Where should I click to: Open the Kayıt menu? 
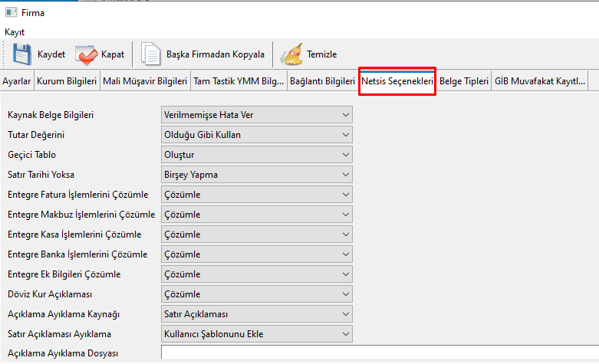(15, 32)
